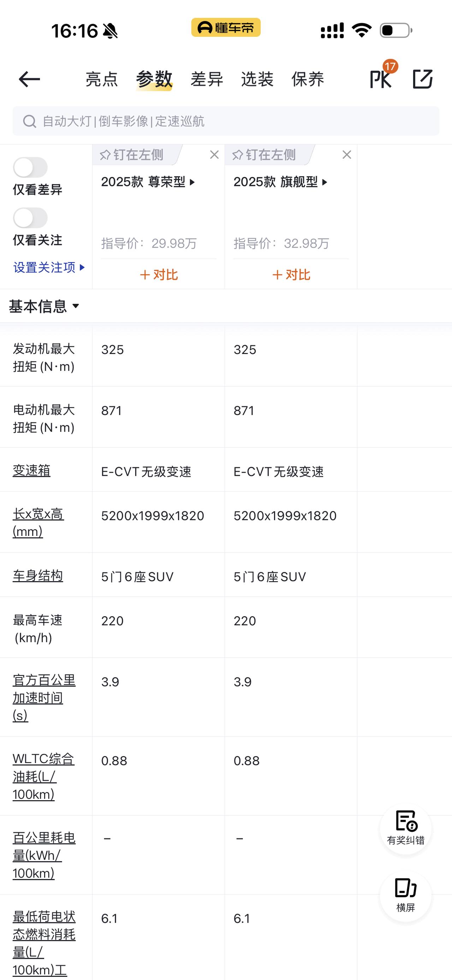Tap the share/export icon
The image size is (452, 980).
(423, 79)
